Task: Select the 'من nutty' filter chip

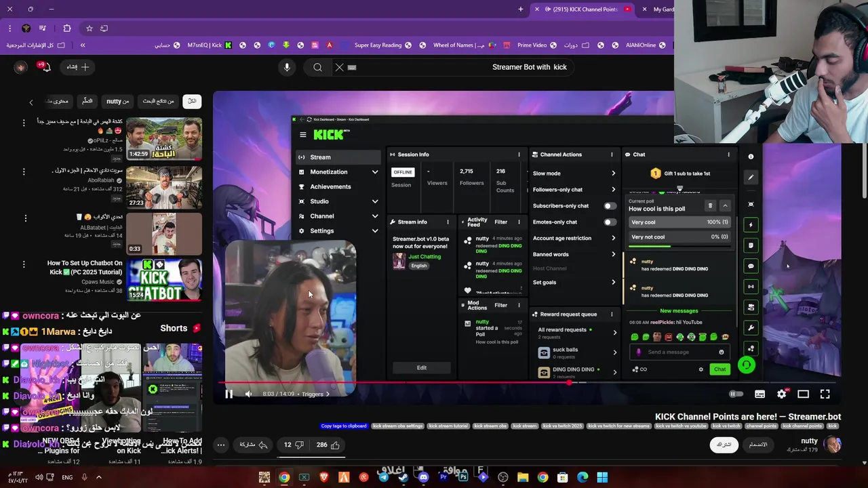Action: (x=117, y=101)
